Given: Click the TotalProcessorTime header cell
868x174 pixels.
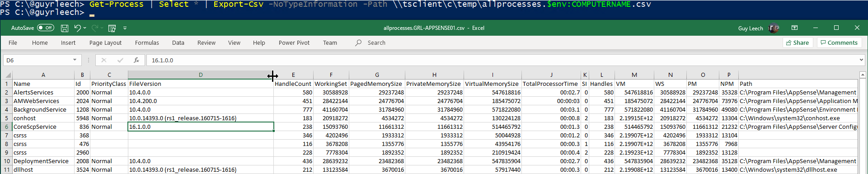Looking at the screenshot, I should coord(551,84).
